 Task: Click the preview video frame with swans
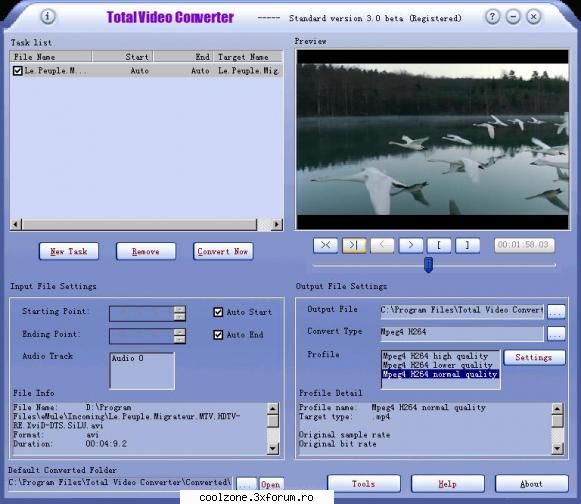pyautogui.click(x=433, y=139)
